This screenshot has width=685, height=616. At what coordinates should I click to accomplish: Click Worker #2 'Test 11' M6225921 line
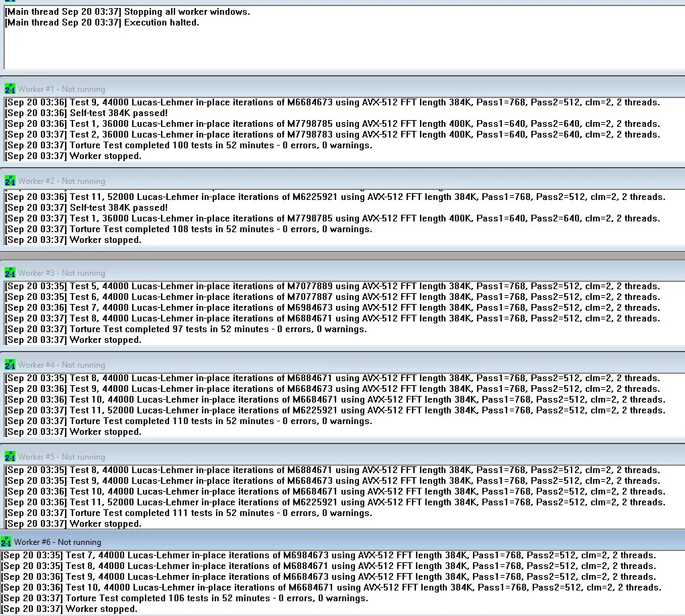tap(335, 197)
